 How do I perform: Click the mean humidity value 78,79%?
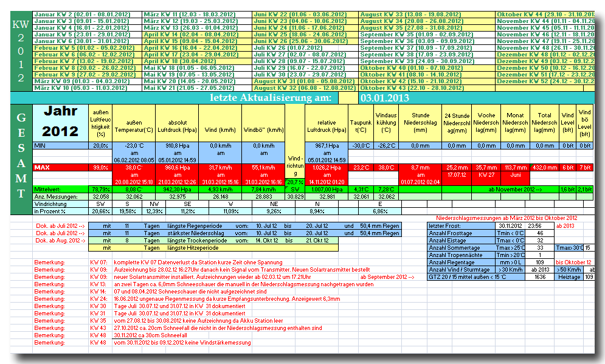(100, 190)
